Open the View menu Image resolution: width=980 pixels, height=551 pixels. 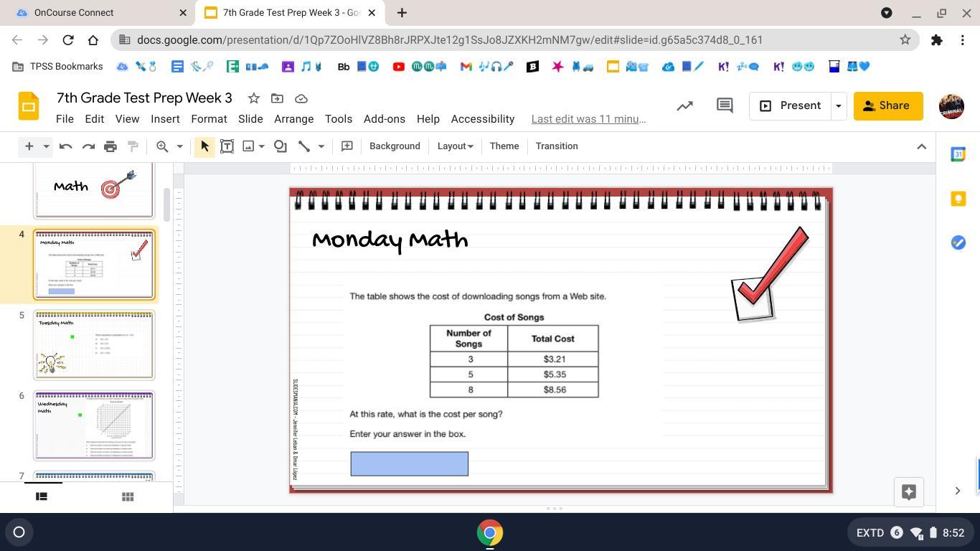point(127,119)
